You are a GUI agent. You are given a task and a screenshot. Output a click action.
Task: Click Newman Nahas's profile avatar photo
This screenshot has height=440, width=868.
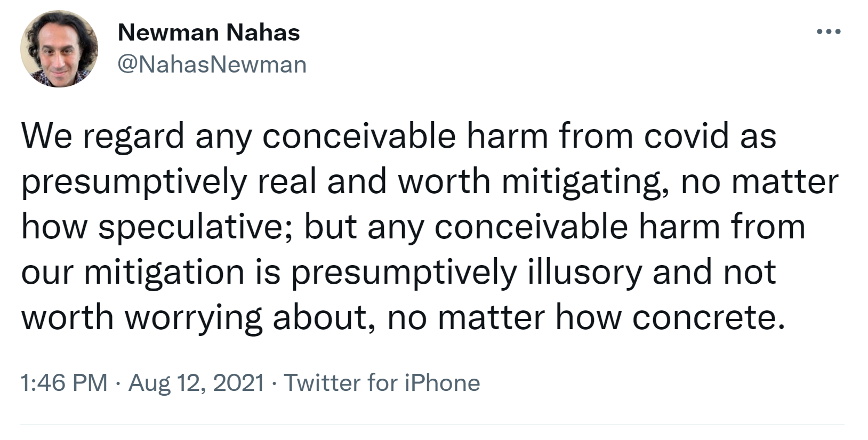(59, 49)
